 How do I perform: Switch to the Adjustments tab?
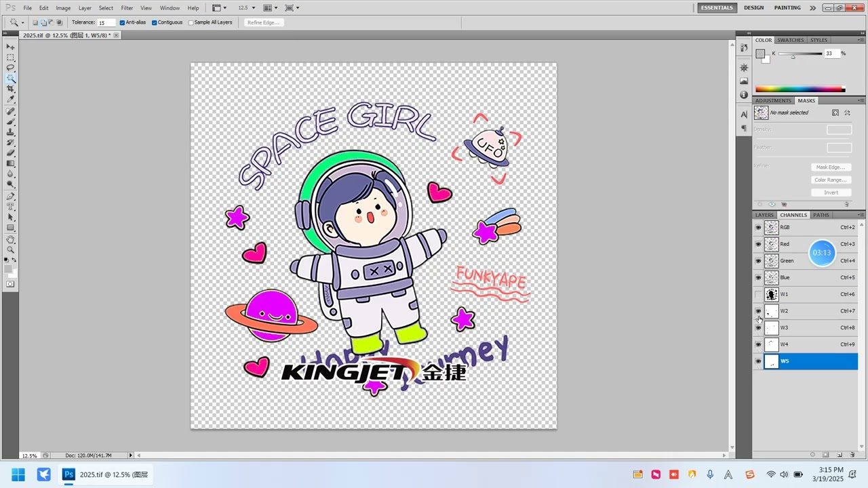coord(773,100)
